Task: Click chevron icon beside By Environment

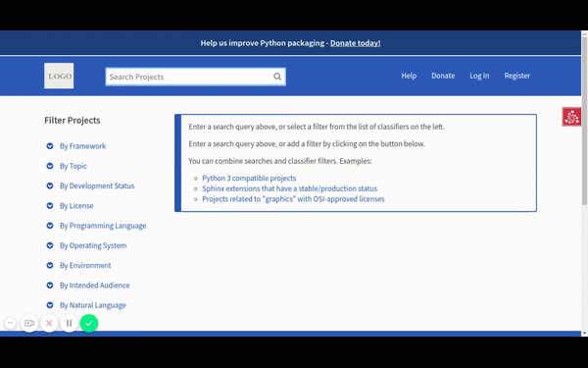Action: (50, 266)
